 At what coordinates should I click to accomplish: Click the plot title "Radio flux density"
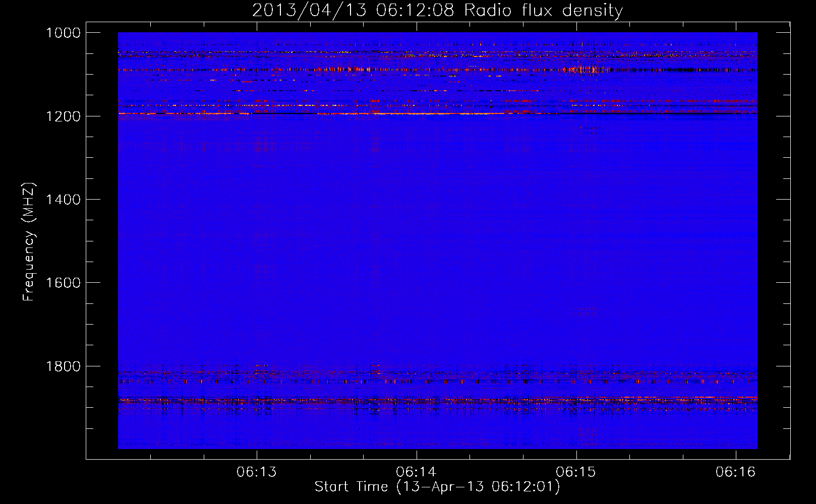(544, 11)
